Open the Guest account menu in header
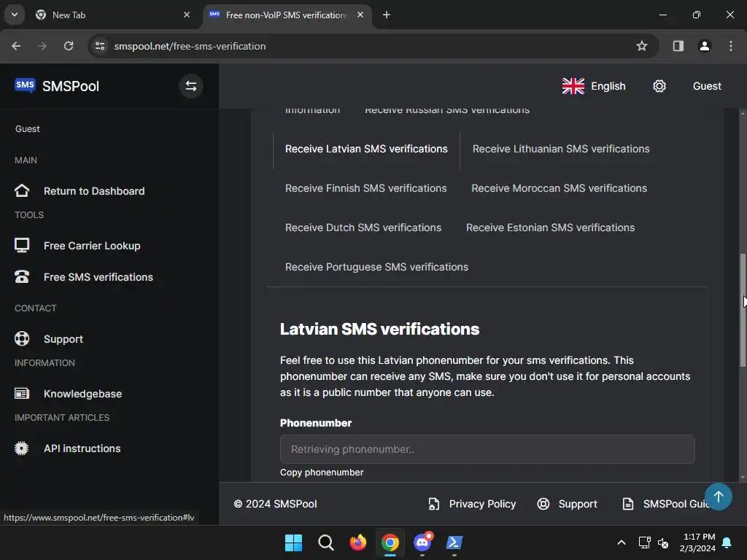 pos(707,86)
